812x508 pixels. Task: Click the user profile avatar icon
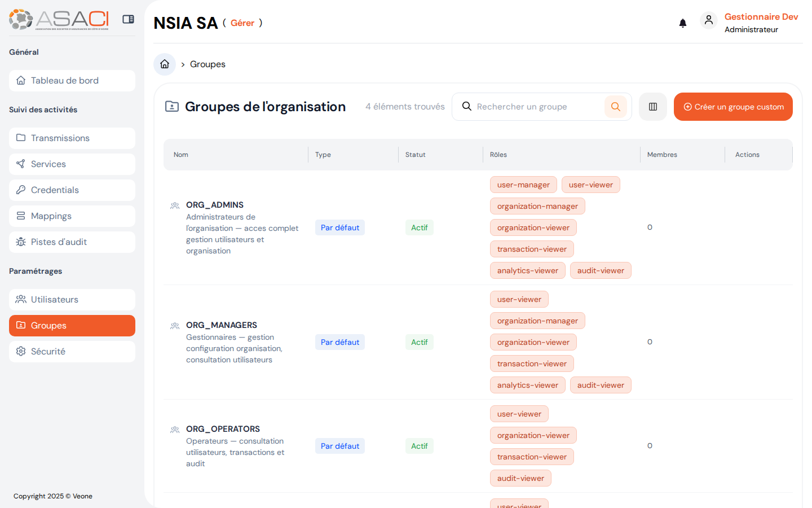(x=708, y=21)
